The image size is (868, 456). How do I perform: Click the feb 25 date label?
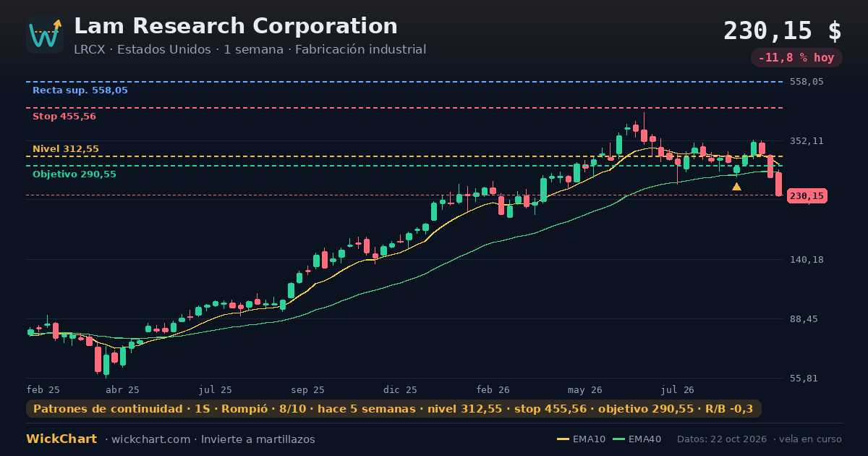point(43,389)
